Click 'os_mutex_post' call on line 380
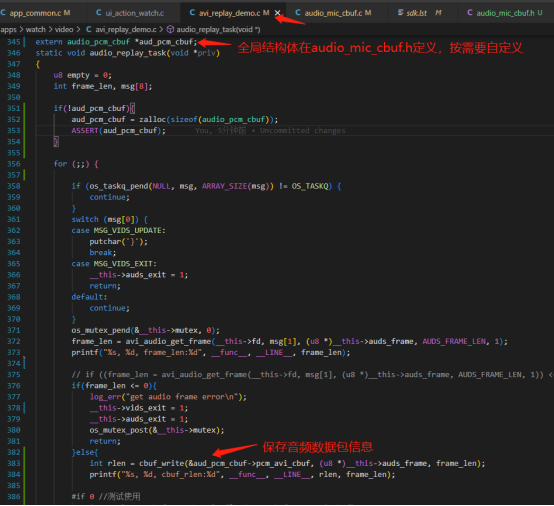 [x=119, y=430]
